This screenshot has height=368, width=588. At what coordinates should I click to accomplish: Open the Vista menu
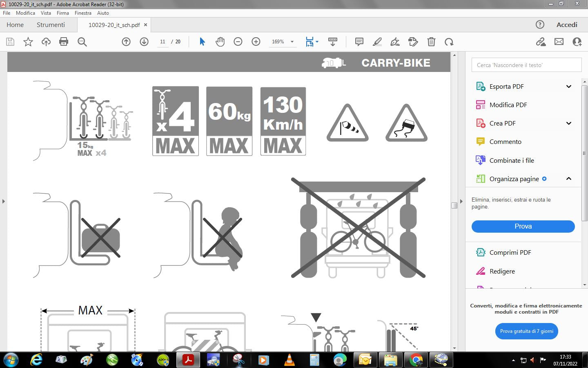(46, 13)
